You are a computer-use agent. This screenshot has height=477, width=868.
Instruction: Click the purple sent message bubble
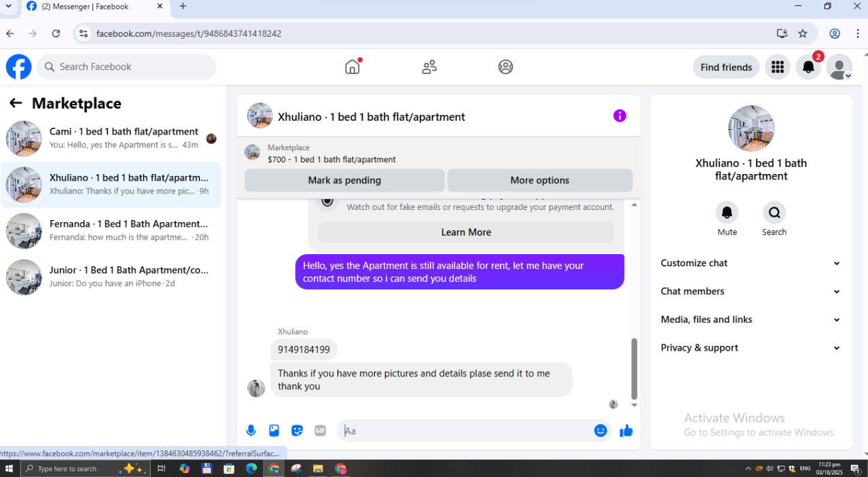point(460,272)
